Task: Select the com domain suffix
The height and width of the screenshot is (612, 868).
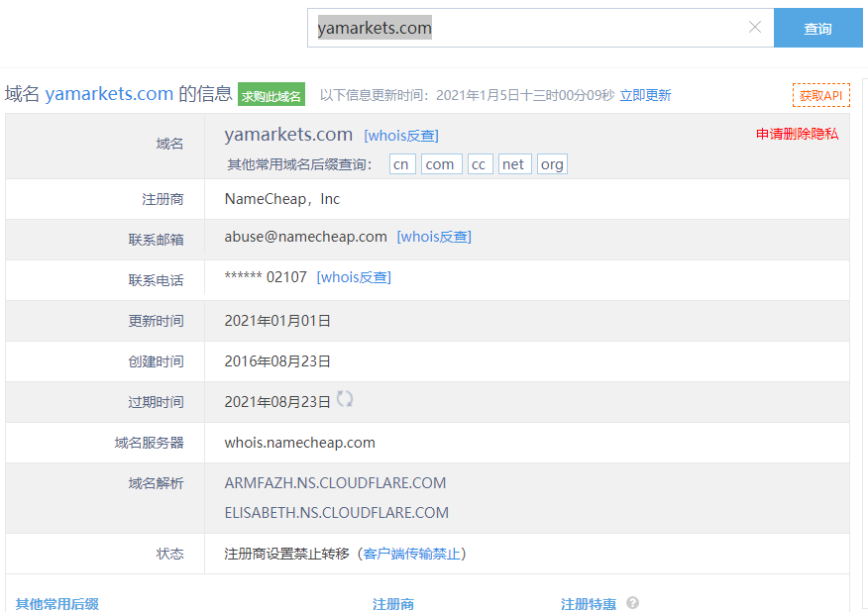Action: pos(440,164)
